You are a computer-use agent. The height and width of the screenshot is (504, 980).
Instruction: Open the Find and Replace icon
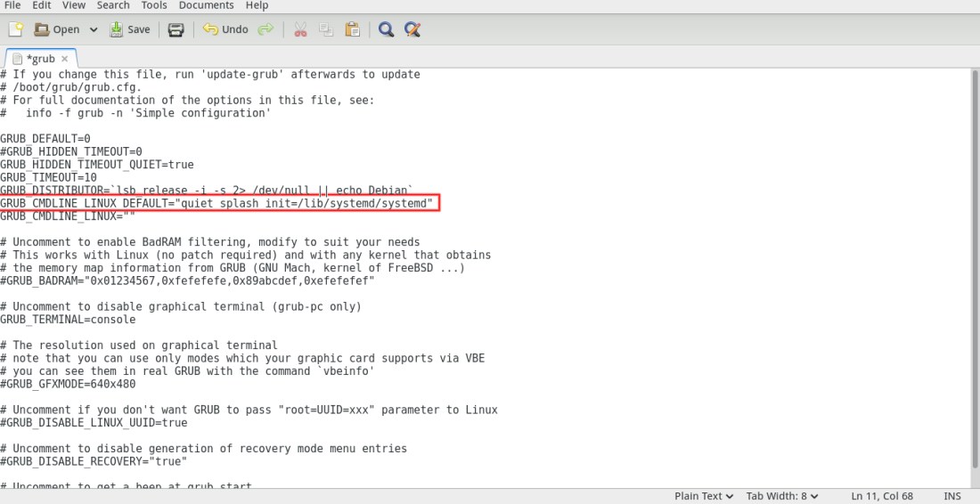point(412,29)
